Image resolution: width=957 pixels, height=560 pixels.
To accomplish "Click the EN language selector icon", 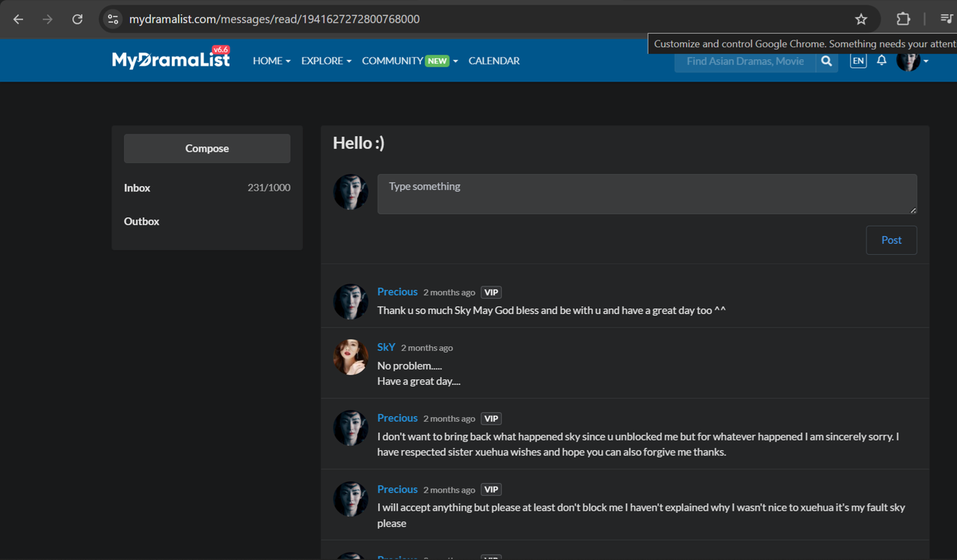I will (858, 61).
